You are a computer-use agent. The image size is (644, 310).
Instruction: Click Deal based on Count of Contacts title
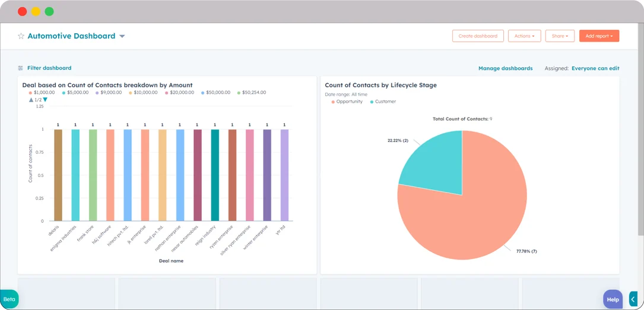(x=107, y=85)
